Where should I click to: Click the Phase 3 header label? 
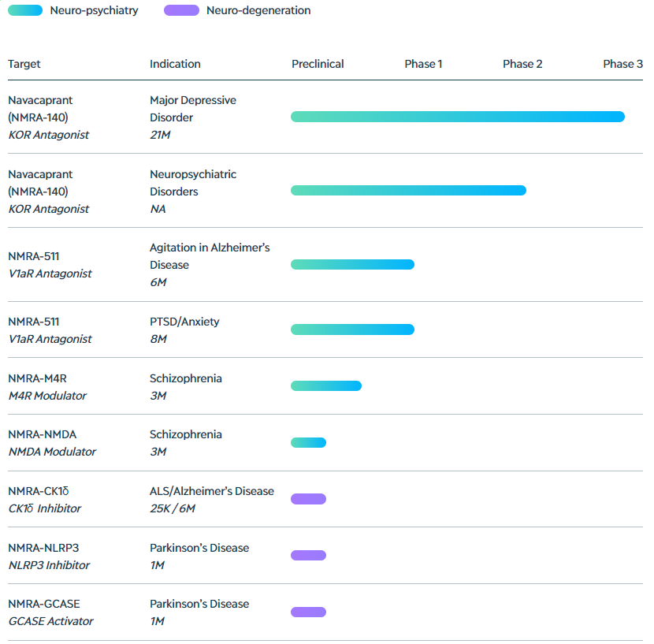pyautogui.click(x=622, y=64)
